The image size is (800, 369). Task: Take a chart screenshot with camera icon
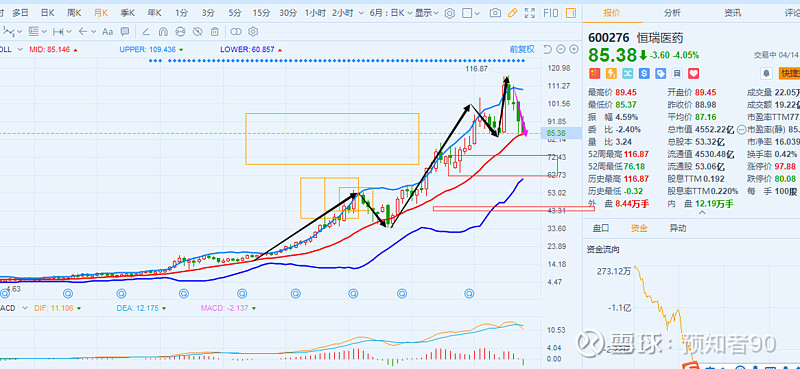[x=495, y=13]
